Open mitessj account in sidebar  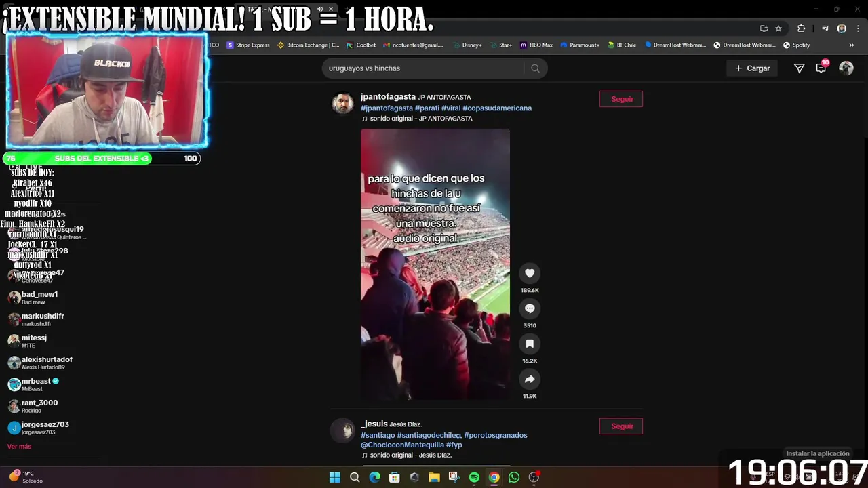[34, 341]
